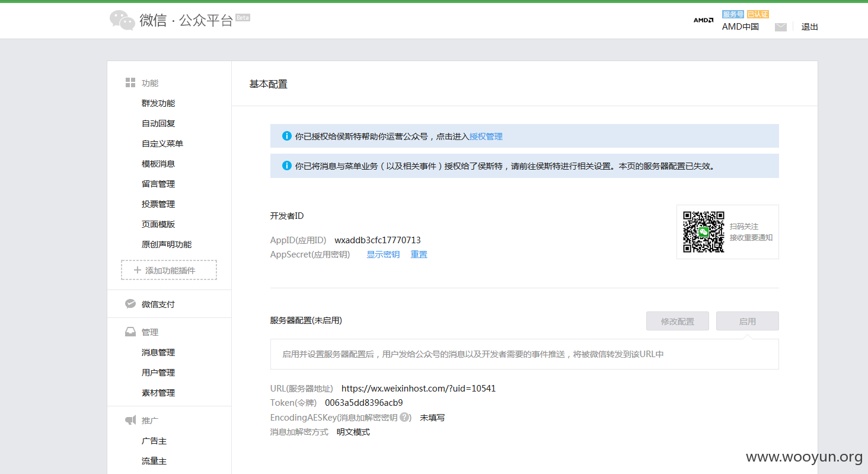Open 自动回复 in the sidebar
The height and width of the screenshot is (474, 868).
pyautogui.click(x=158, y=123)
